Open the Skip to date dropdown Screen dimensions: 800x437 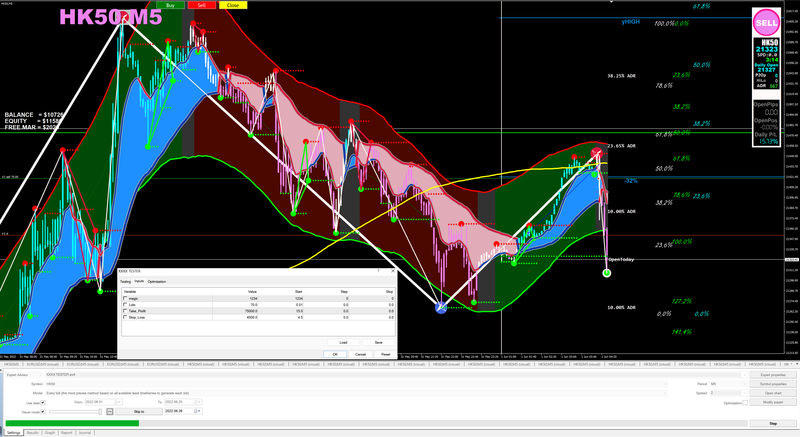198,411
